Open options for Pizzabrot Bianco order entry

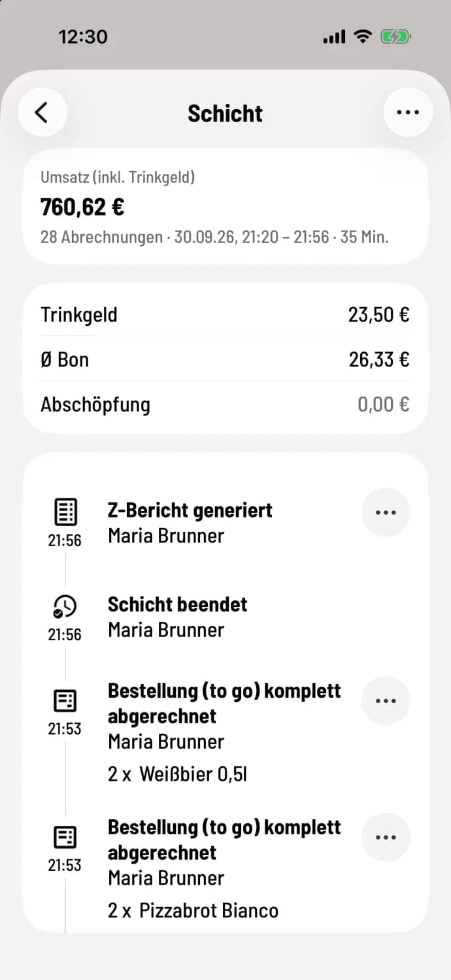(x=386, y=838)
